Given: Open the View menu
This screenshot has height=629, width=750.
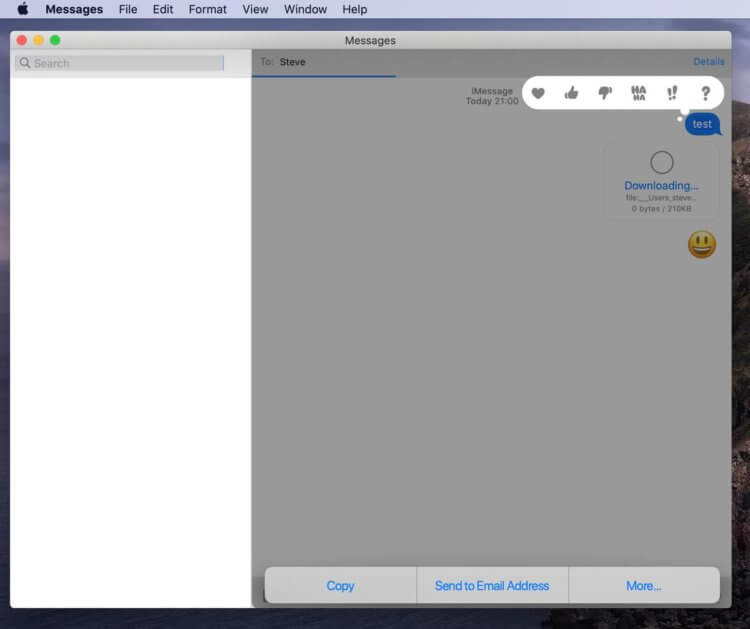Looking at the screenshot, I should coord(255,9).
